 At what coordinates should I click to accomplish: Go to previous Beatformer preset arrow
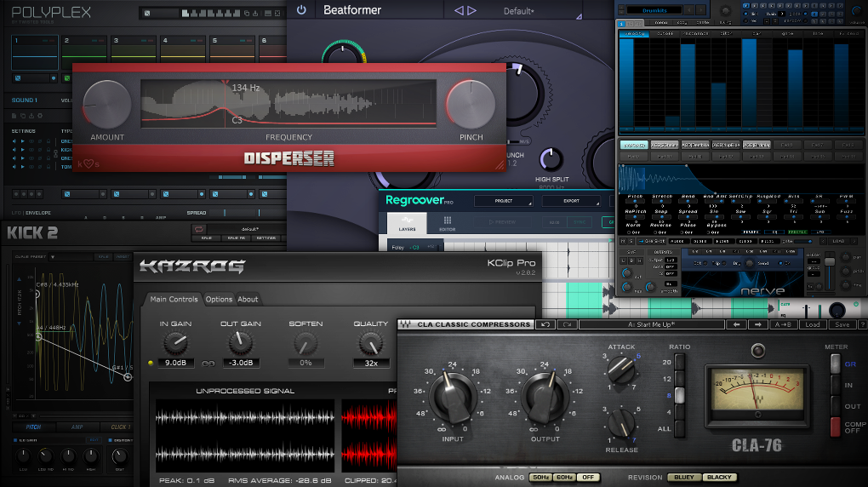(x=459, y=10)
